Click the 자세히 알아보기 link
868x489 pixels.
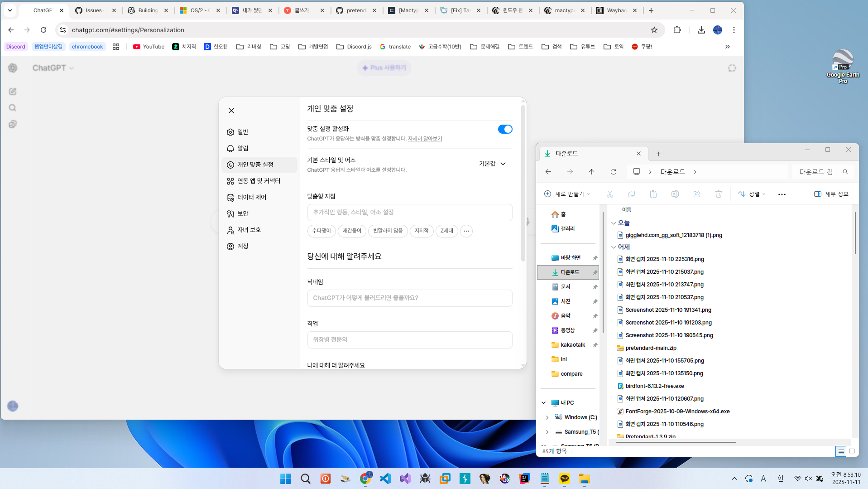click(x=425, y=139)
